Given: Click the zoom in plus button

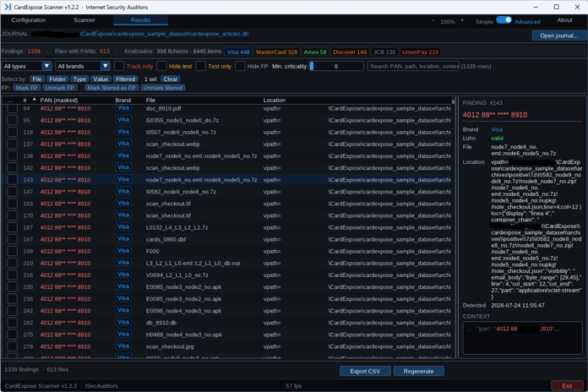Looking at the screenshot, I should (462, 20).
